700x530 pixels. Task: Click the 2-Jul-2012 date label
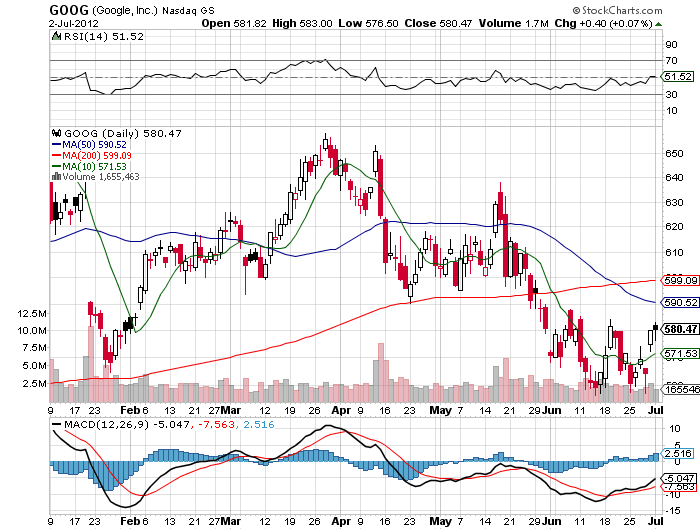(x=74, y=24)
